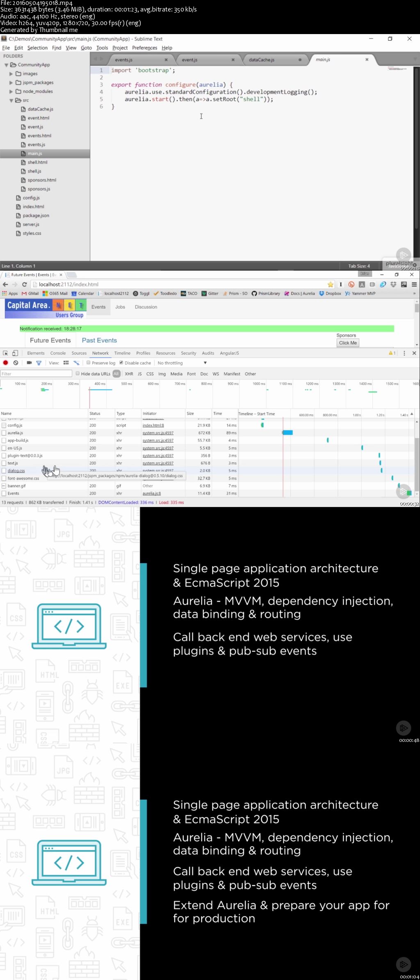Click the Chrome back arrow
The width and height of the screenshot is (420, 980).
5,284
